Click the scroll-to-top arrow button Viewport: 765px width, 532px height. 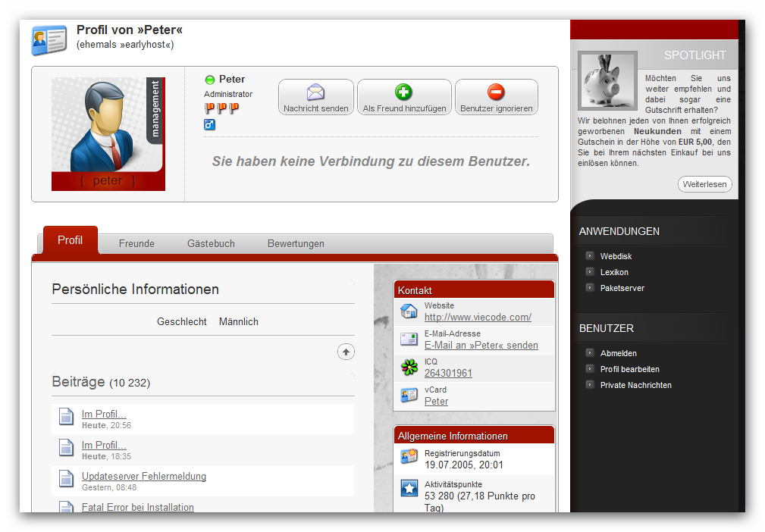[x=346, y=352]
